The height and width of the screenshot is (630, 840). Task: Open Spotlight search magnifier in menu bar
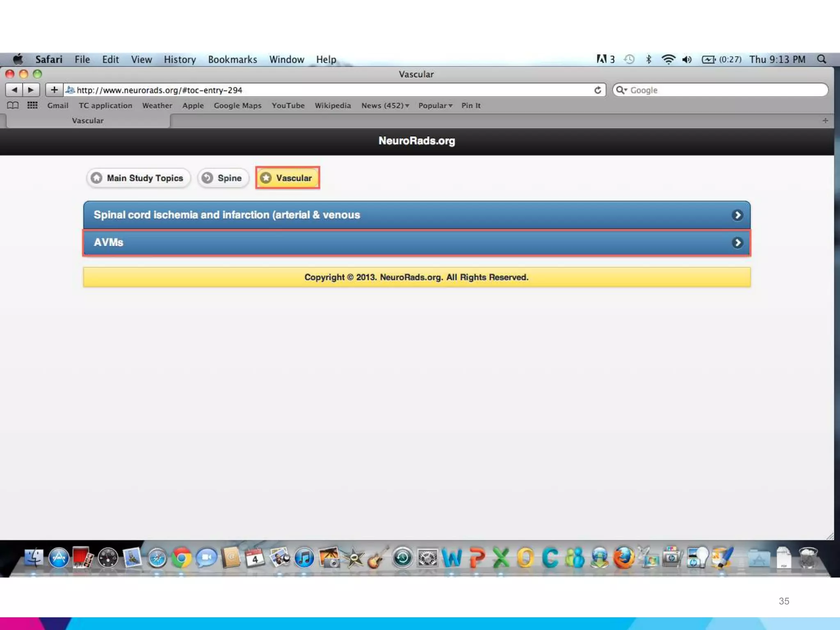pyautogui.click(x=822, y=59)
